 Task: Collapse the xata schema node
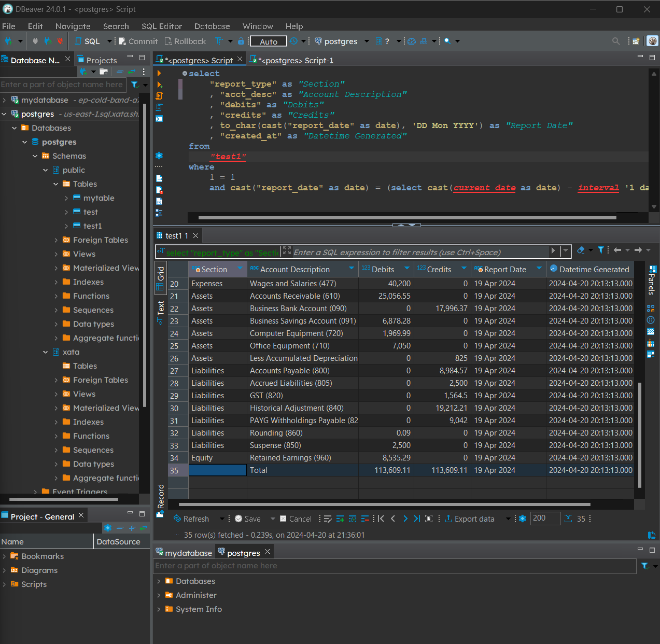46,352
